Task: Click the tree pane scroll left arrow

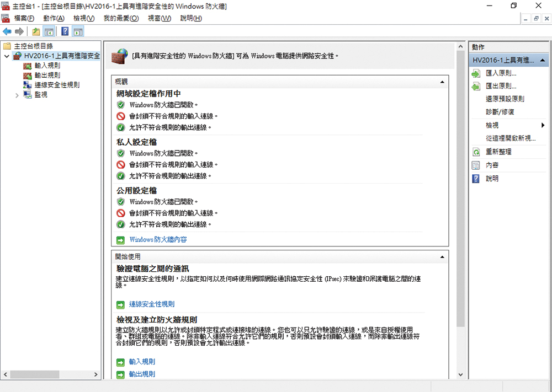Action: click(6, 375)
